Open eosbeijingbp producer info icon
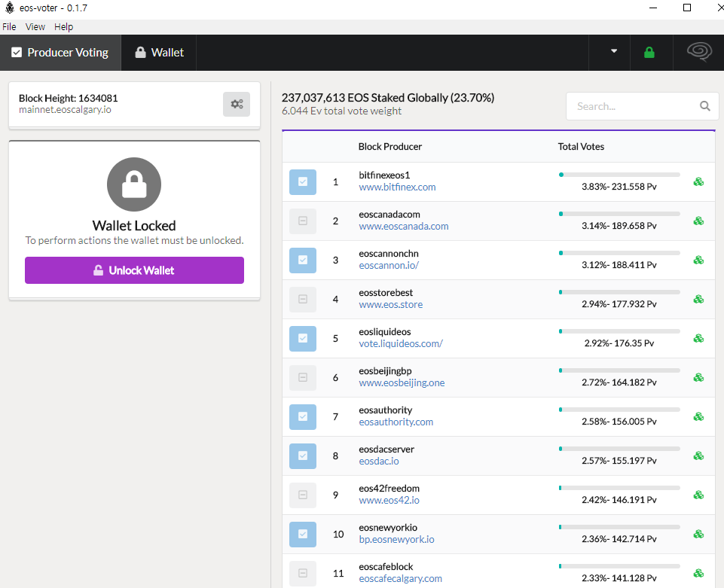This screenshot has width=724, height=588. pyautogui.click(x=698, y=377)
